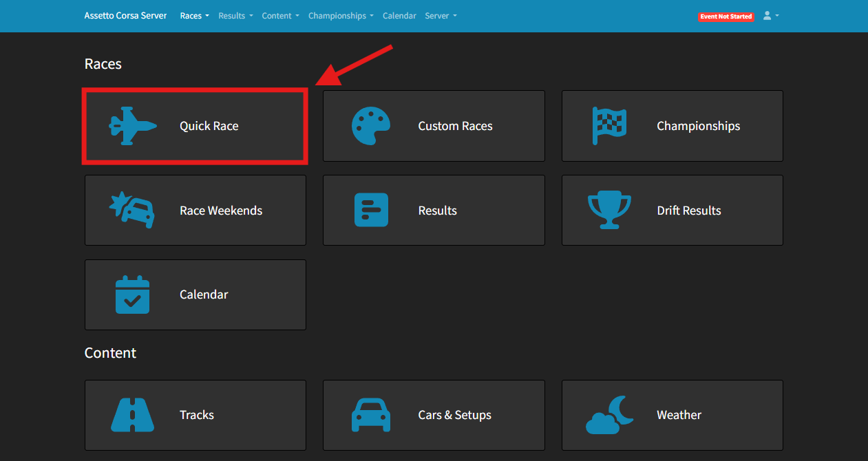Open the Custom Races card label
Viewport: 868px width, 461px height.
coord(455,126)
